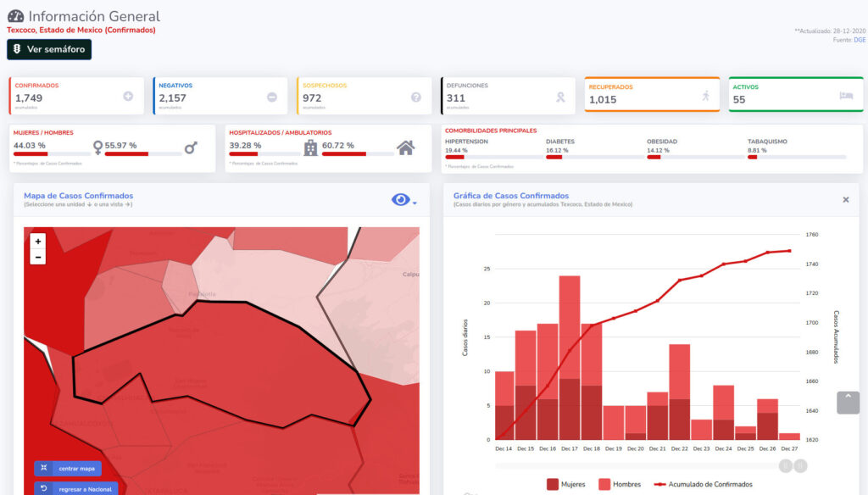Click regresar a Nacional button
This screenshot has height=495, width=868.
(x=75, y=488)
